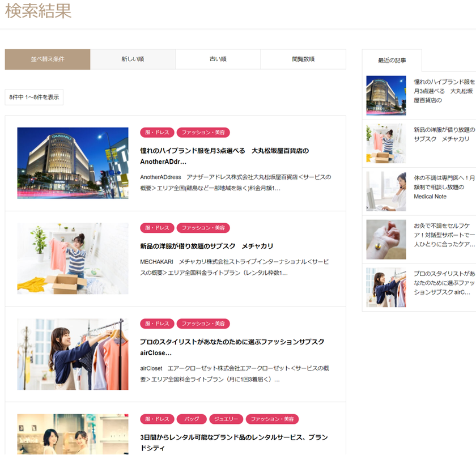The height and width of the screenshot is (455, 476).
Task: Open the Daimaru building thumbnail in results
Action: pos(73,163)
